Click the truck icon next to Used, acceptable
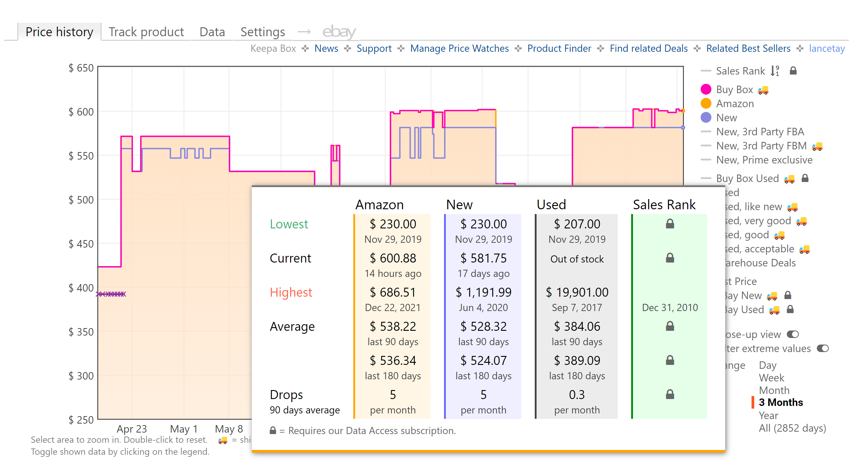 click(x=804, y=250)
